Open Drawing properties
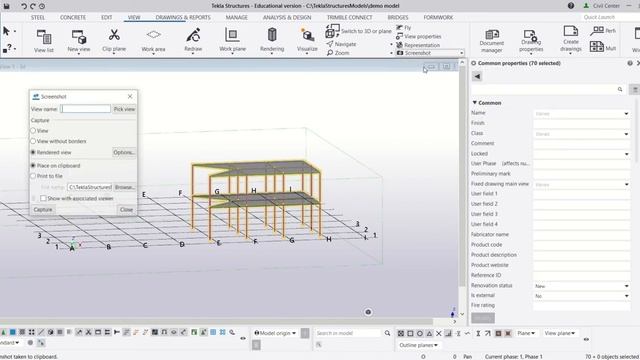This screenshot has width=640, height=360. coord(531,41)
